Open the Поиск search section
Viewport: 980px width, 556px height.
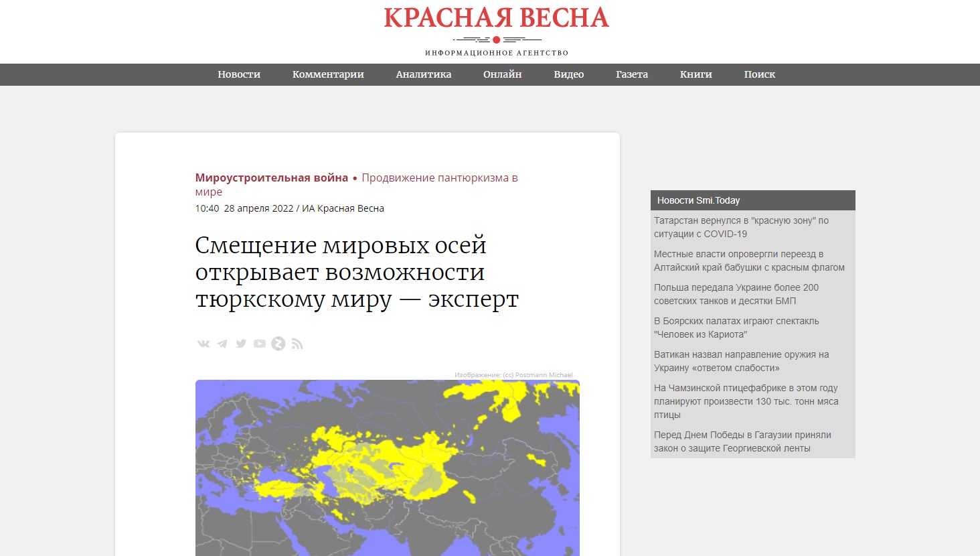759,74
